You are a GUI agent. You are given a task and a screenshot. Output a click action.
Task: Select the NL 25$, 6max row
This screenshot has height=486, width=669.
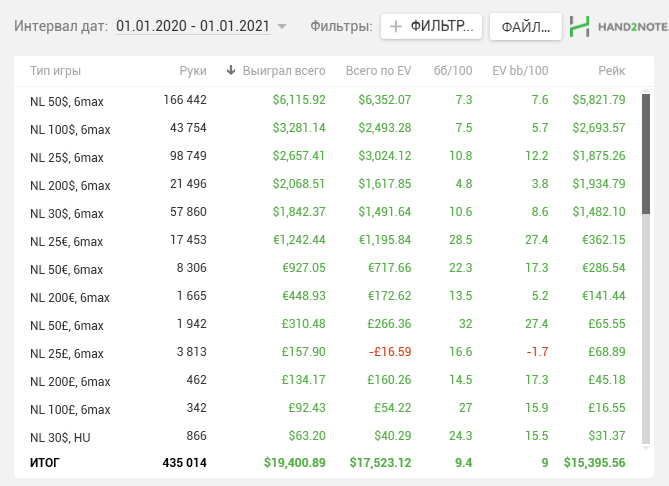(328, 156)
